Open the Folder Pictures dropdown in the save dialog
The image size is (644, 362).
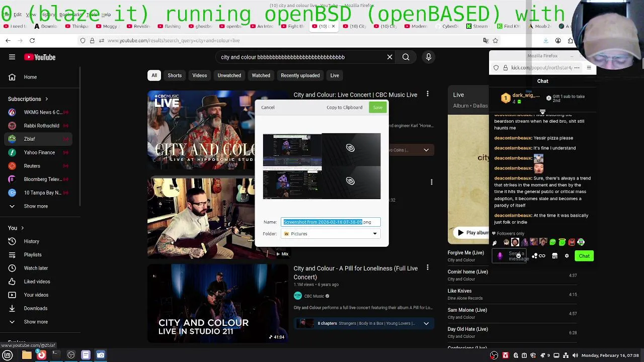[x=331, y=234]
